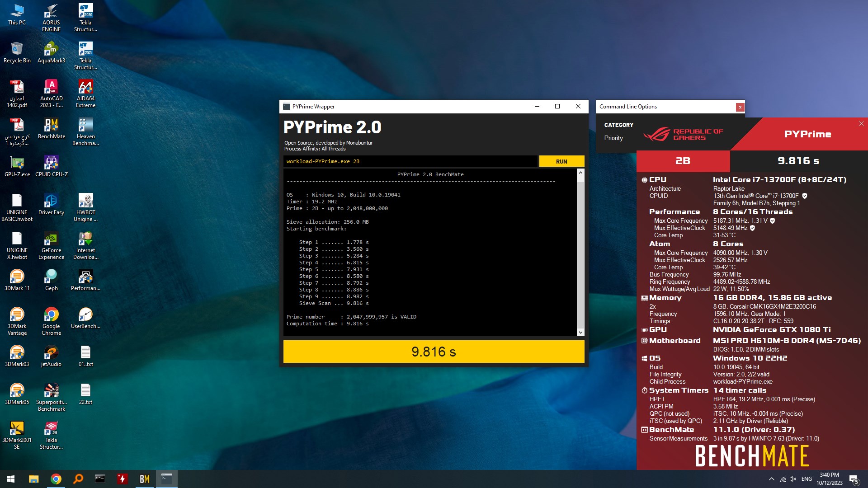
Task: Open Driver Easy shortcut
Action: click(x=51, y=204)
